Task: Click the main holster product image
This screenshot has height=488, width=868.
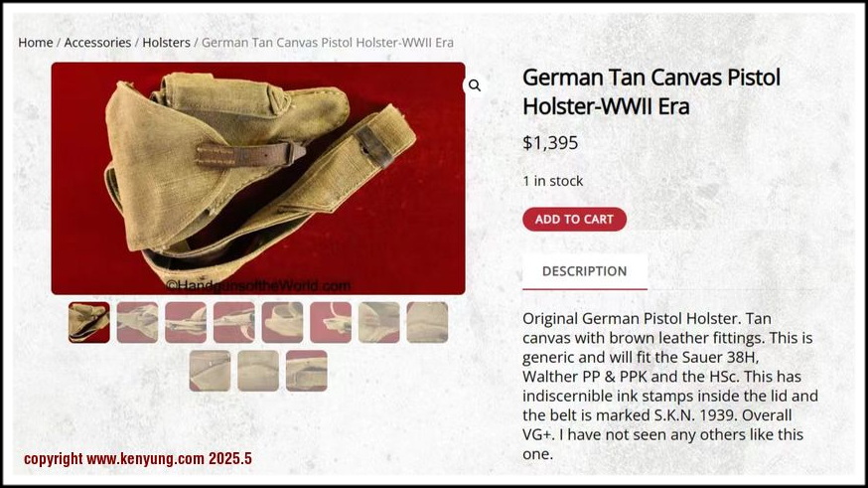Action: pyautogui.click(x=258, y=178)
